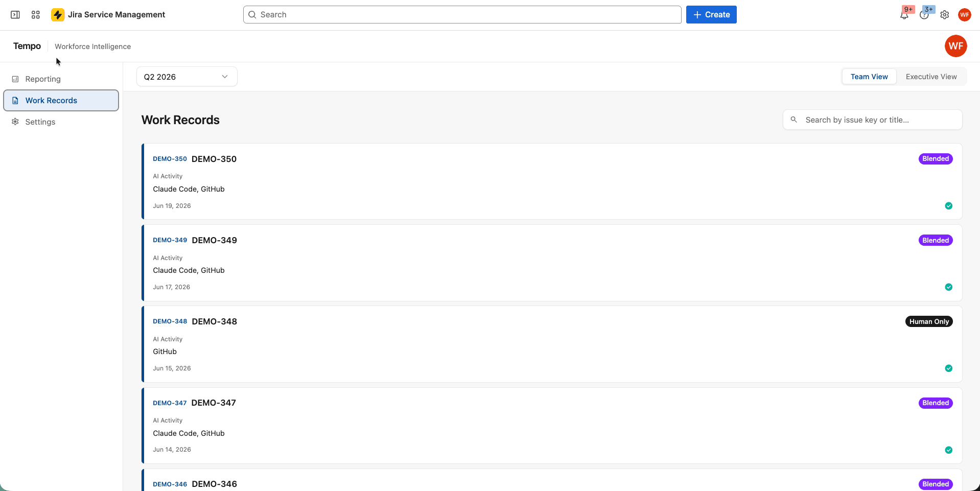The height and width of the screenshot is (491, 980).
Task: Switch to Team View
Action: 869,77
